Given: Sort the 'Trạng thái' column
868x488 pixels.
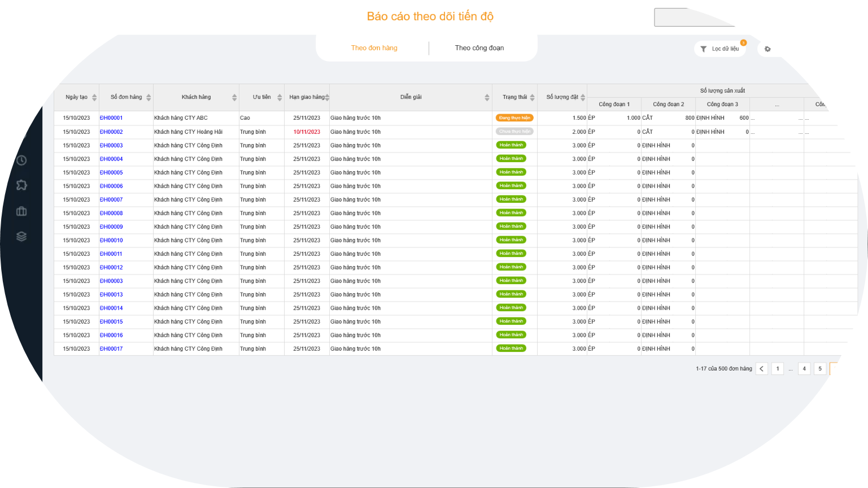Looking at the screenshot, I should [514, 97].
